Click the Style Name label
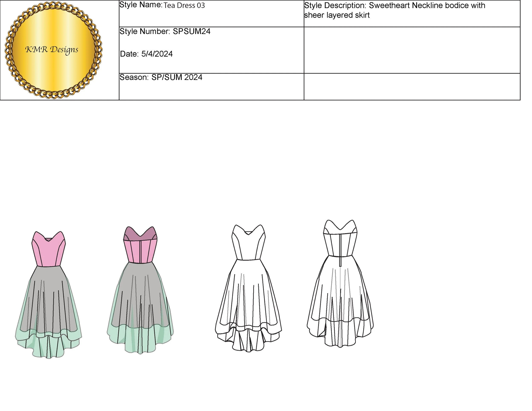Image resolution: width=532 pixels, height=411 pixels. (140, 5)
